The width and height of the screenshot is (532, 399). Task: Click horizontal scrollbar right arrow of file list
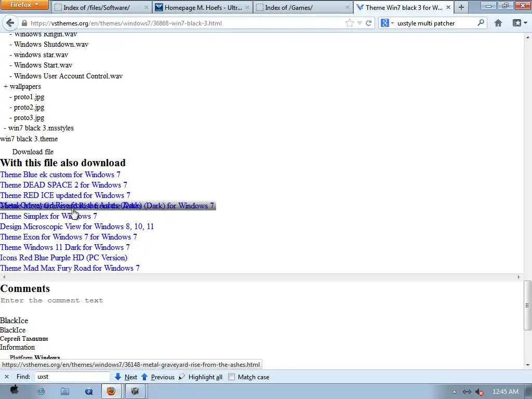tap(519, 277)
